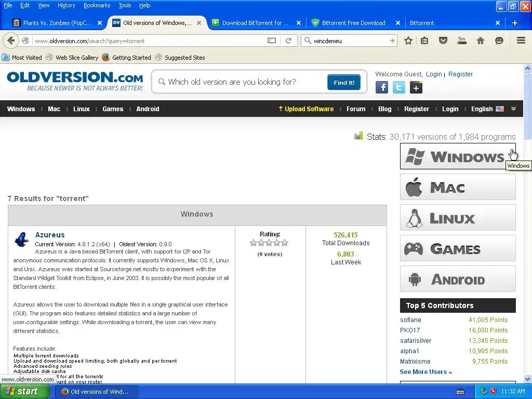The image size is (532, 399).
Task: Switch to Download BitTorrent for tab
Action: click(x=255, y=23)
